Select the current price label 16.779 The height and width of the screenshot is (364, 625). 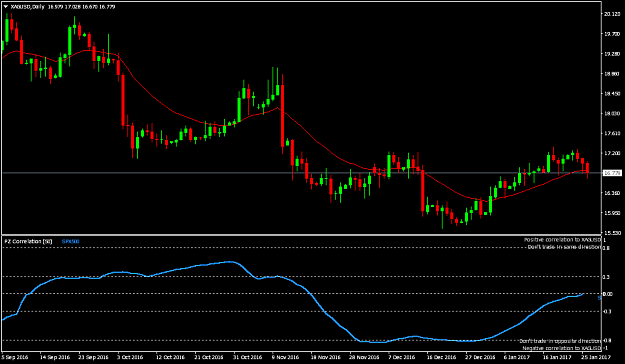611,173
